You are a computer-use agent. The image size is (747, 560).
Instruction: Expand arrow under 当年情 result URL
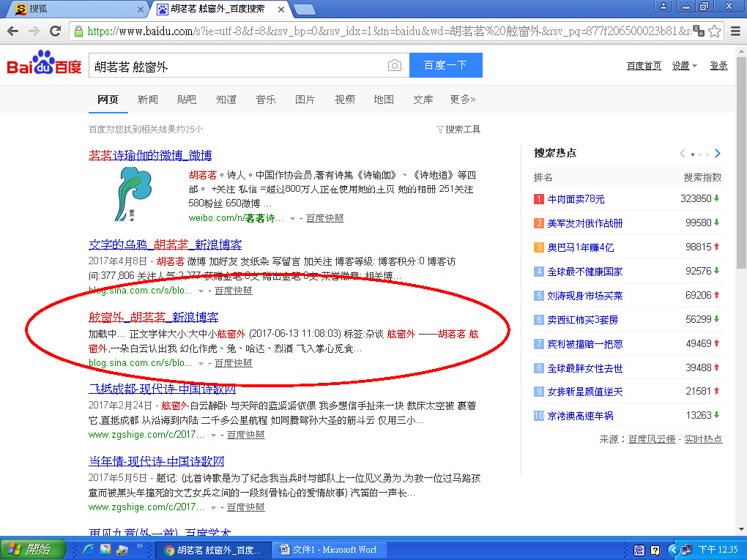213,507
